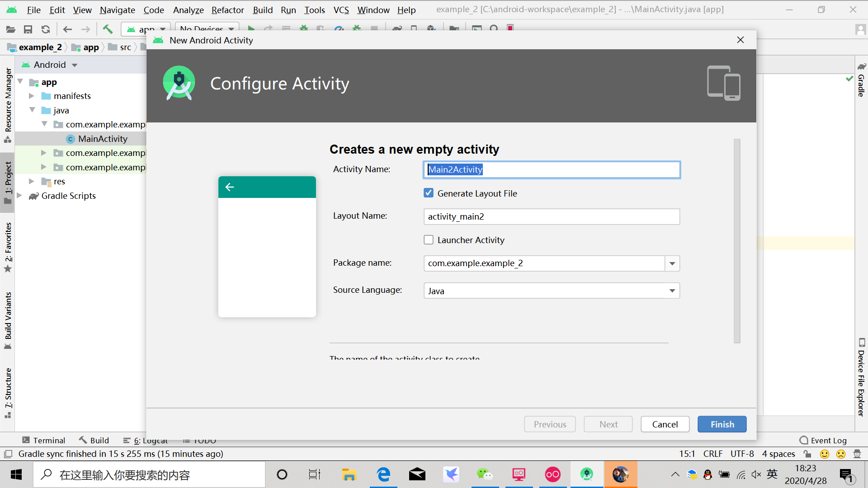Run the app using the green play icon
This screenshot has width=868, height=488.
point(251,29)
